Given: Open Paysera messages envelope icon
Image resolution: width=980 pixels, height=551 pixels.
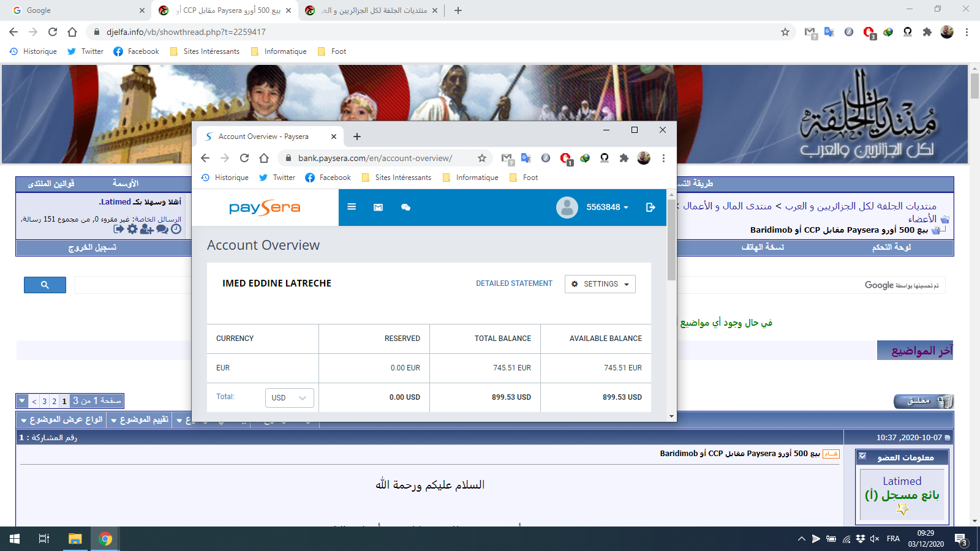Looking at the screenshot, I should click(x=379, y=208).
